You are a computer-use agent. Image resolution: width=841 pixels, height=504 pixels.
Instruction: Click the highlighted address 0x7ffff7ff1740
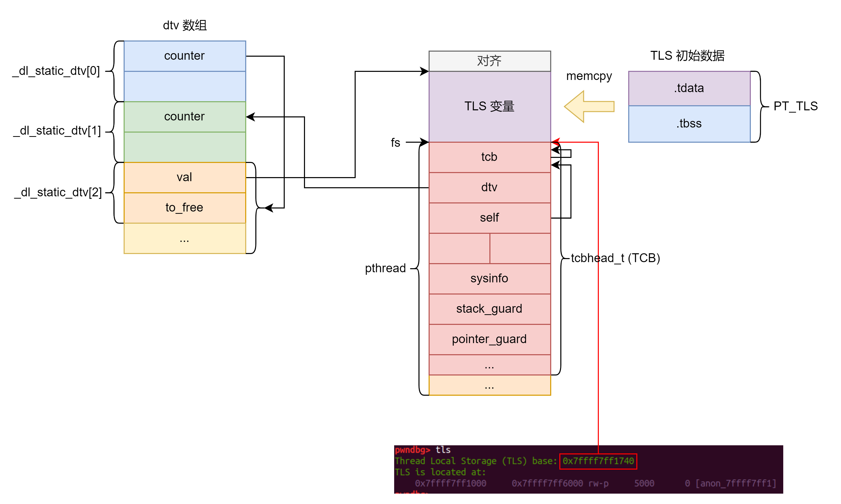[598, 461]
